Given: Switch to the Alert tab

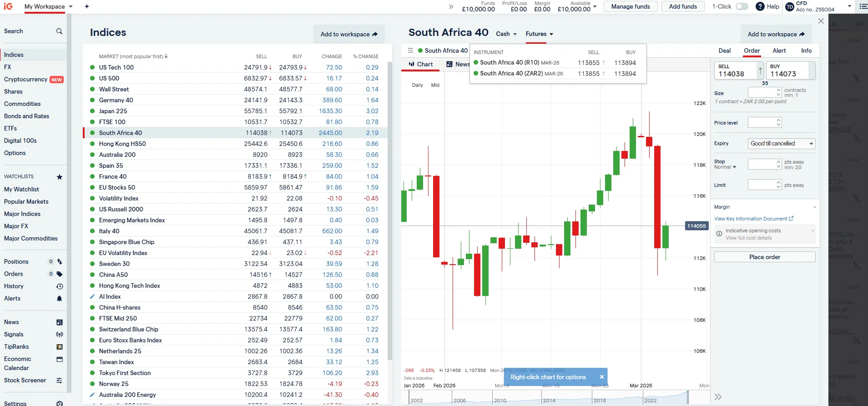Looking at the screenshot, I should click(779, 51).
